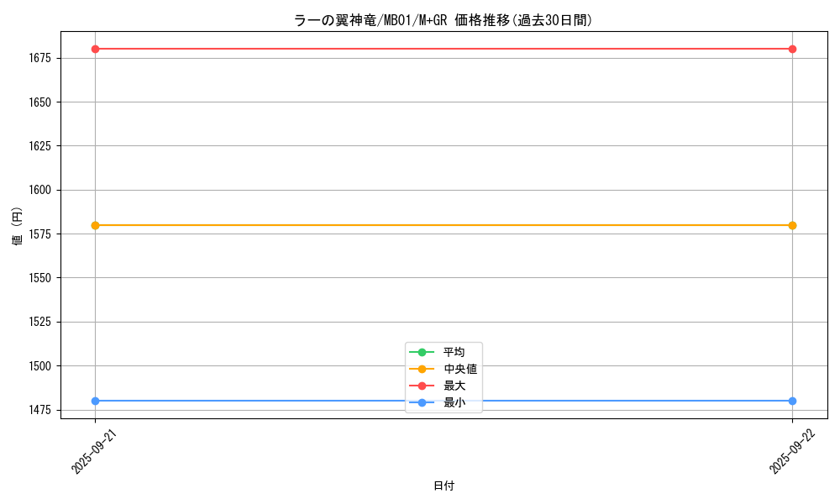
Task: Click the y-axis tick label 1575
Action: [x=40, y=234]
